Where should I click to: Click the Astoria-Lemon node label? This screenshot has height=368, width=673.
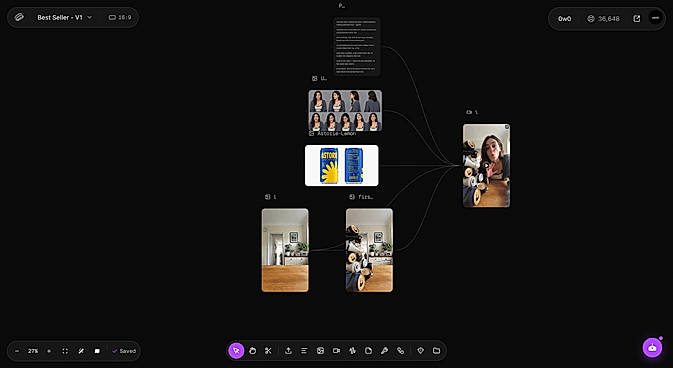coord(336,134)
